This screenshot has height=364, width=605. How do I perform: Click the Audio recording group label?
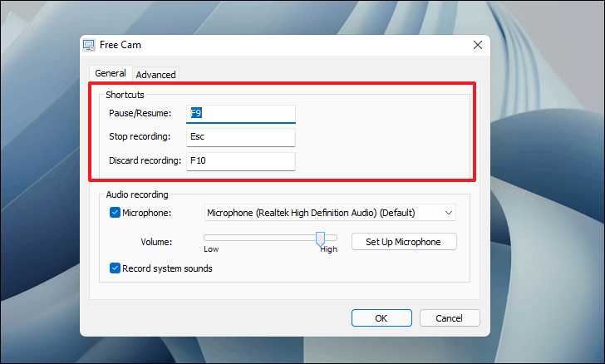tap(137, 194)
